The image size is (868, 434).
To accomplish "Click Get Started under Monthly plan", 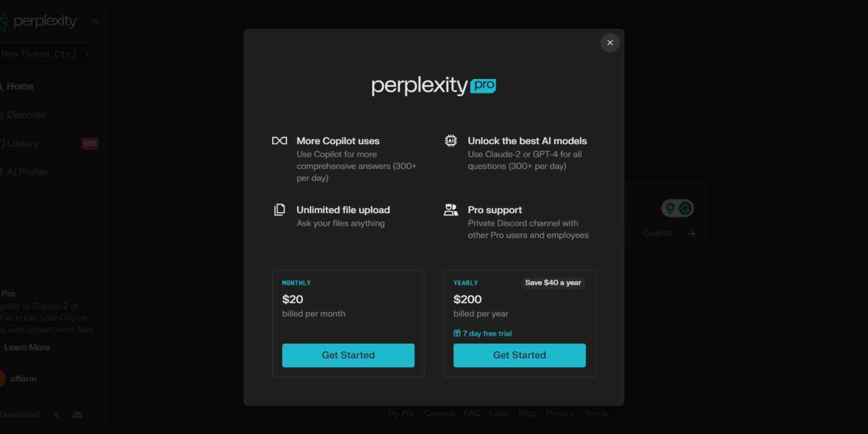I will pyautogui.click(x=348, y=355).
